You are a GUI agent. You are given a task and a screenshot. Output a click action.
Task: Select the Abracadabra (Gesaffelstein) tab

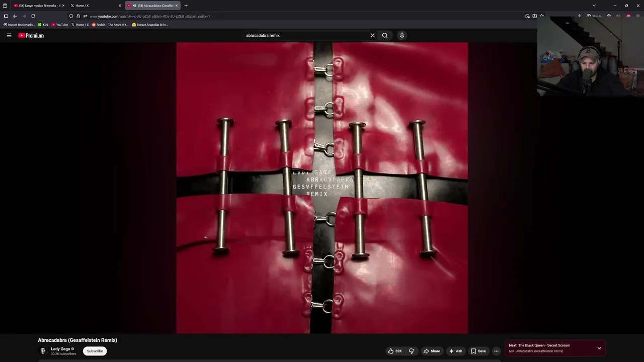152,6
